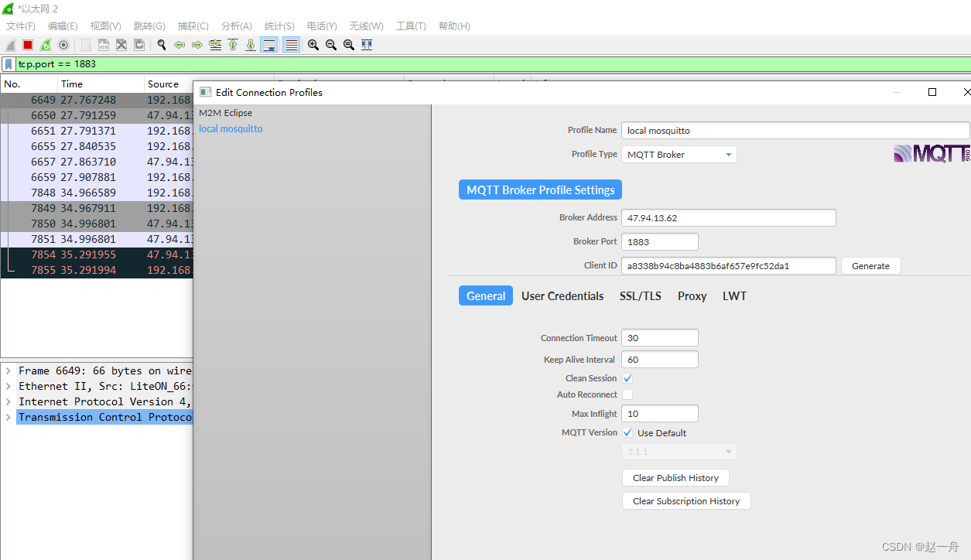The width and height of the screenshot is (971, 560).
Task: Click the Keep Alive Interval field
Action: (x=660, y=360)
